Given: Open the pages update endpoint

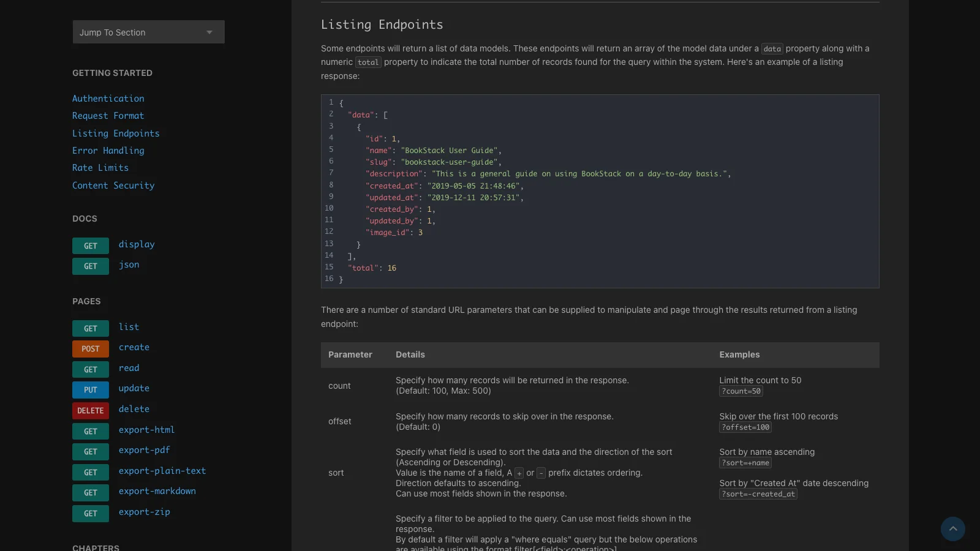Looking at the screenshot, I should (x=134, y=388).
